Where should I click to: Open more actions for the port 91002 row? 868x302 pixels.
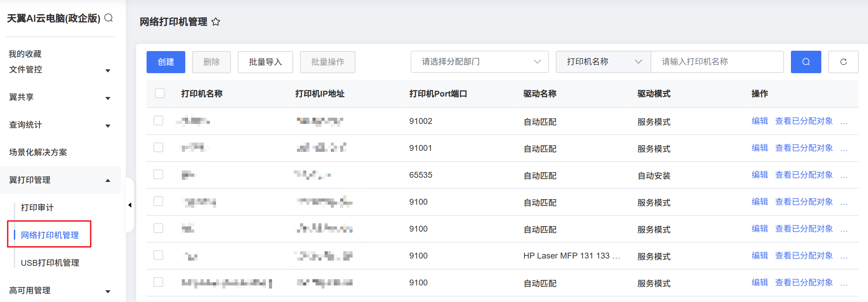(844, 122)
